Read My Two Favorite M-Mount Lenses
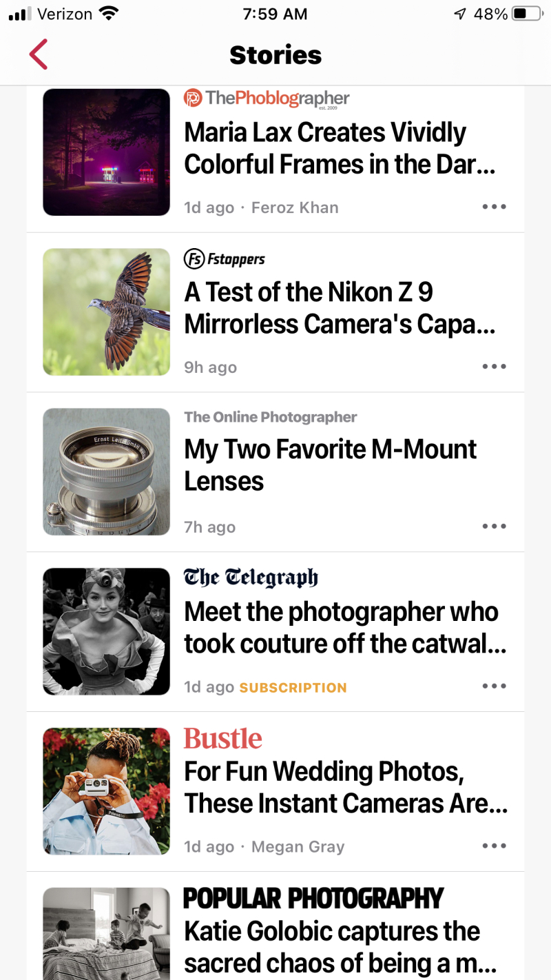This screenshot has height=980, width=551. (330, 465)
